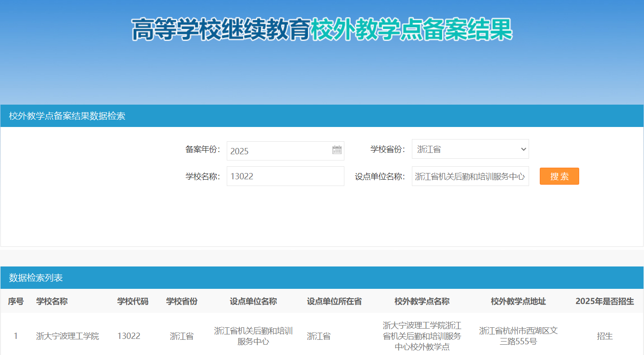Click the 学校名称 input containing 13022
Image resolution: width=644 pixels, height=355 pixels.
[x=285, y=176]
